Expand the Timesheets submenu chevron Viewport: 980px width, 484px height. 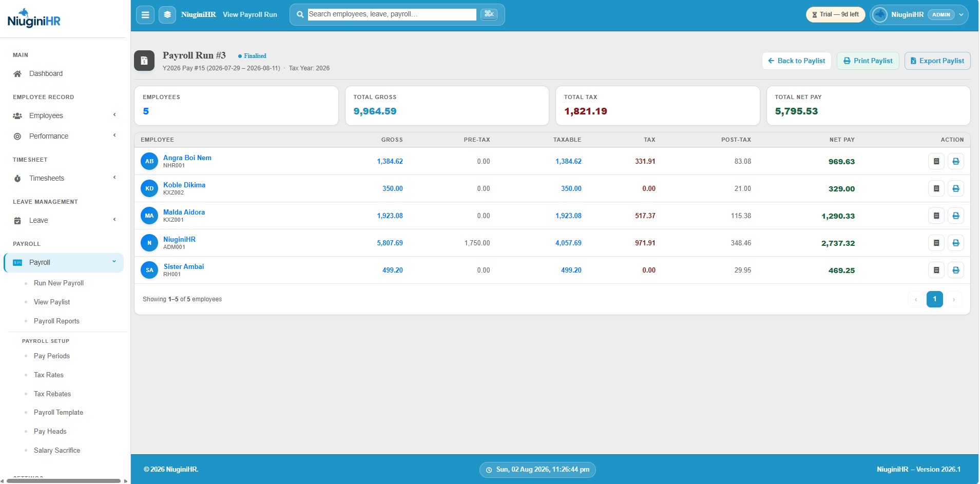[x=114, y=178]
